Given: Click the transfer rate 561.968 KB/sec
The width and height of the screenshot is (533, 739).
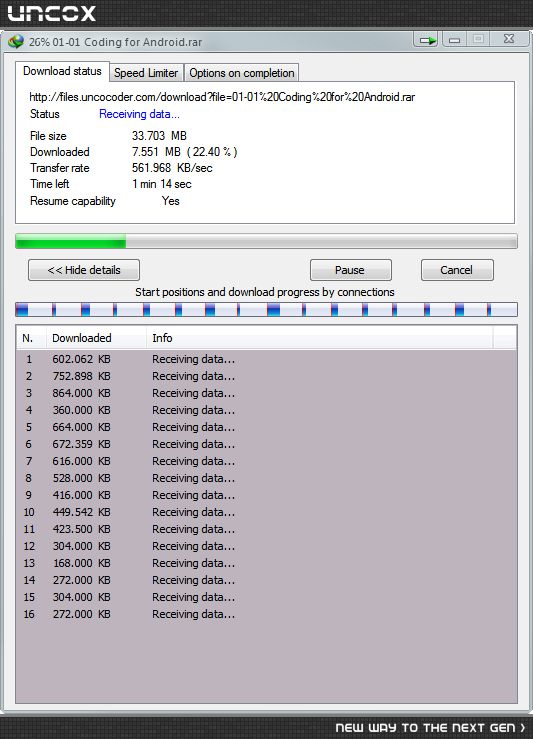Looking at the screenshot, I should point(172,168).
